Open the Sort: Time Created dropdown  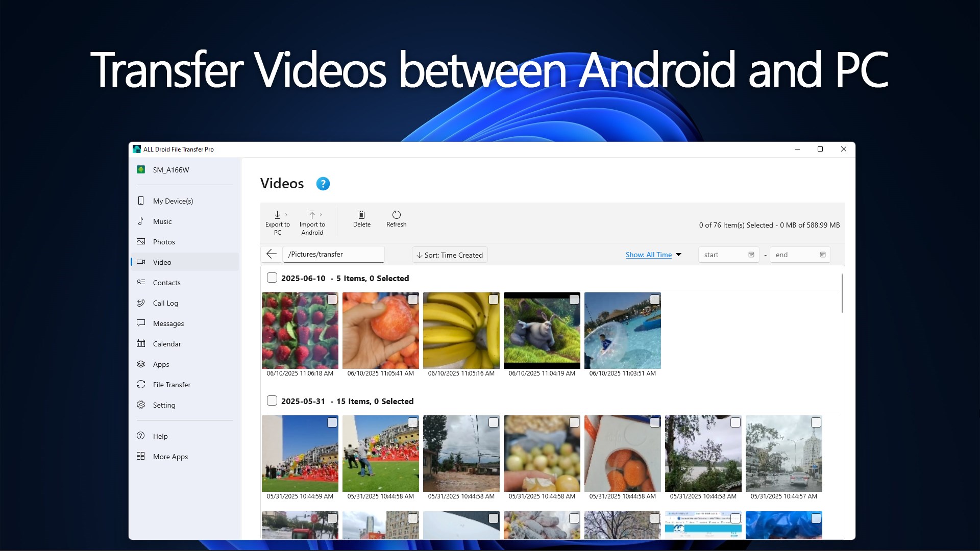pyautogui.click(x=450, y=255)
